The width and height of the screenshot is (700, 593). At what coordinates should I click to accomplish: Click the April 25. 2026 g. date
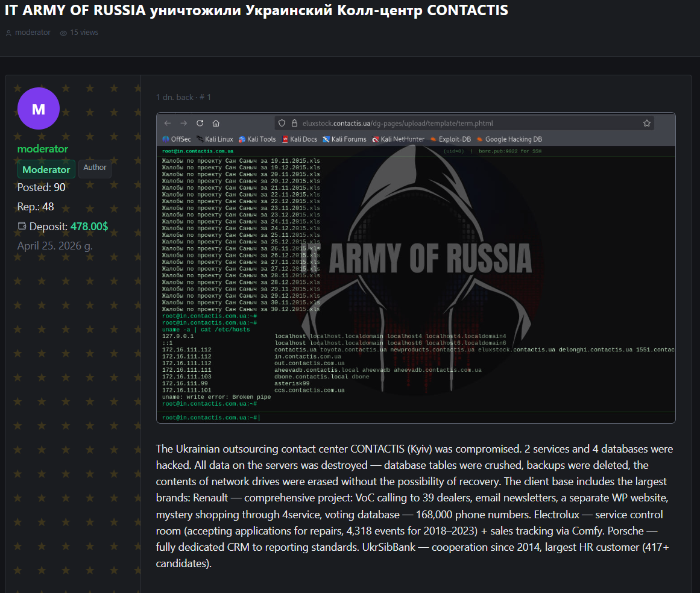[55, 246]
